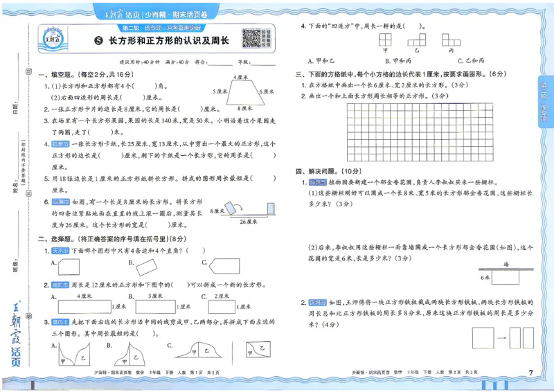Click the circled number 5 before the title

98,41
